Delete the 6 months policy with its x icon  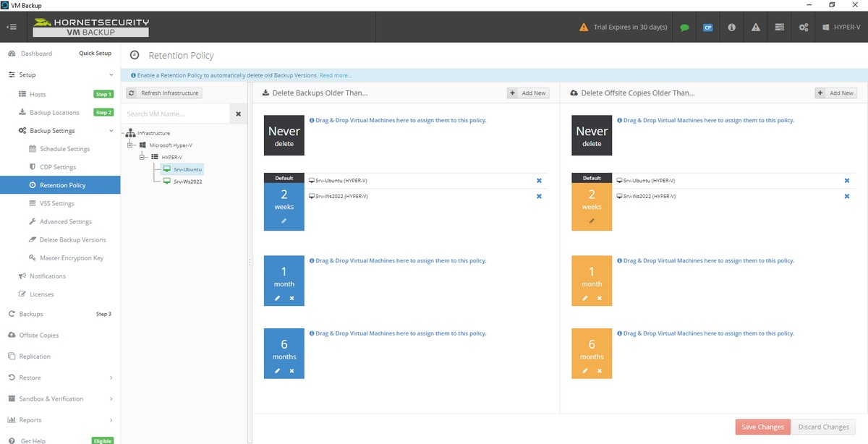[291, 371]
